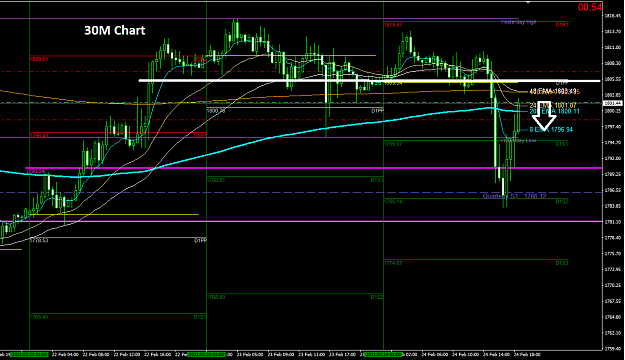Click the 23 Feb 05:00 time axis label
Screen dimensions: 625x360
click(250, 354)
